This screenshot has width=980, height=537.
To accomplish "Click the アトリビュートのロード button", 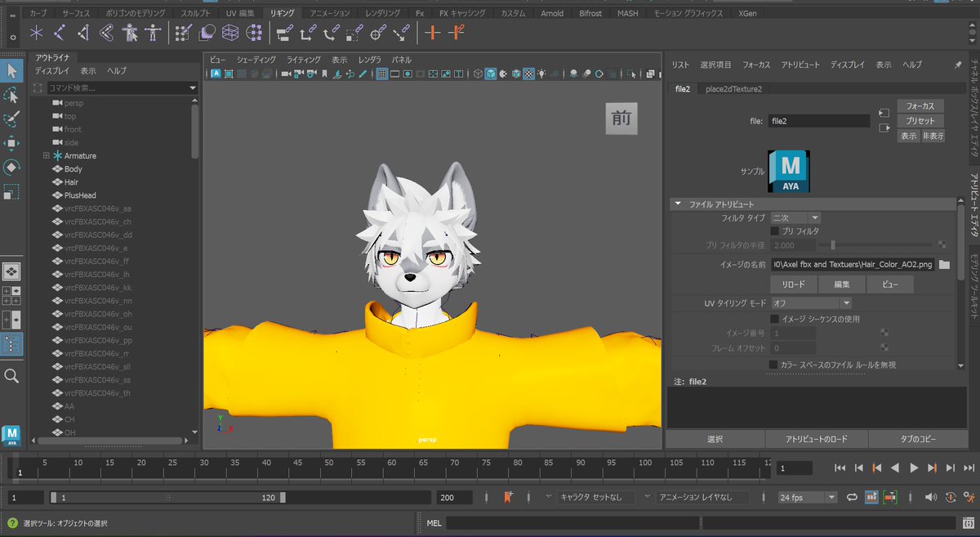I will 817,440.
